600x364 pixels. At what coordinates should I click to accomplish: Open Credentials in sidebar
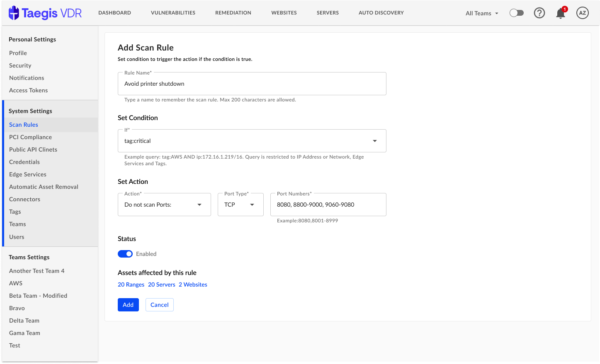point(24,162)
